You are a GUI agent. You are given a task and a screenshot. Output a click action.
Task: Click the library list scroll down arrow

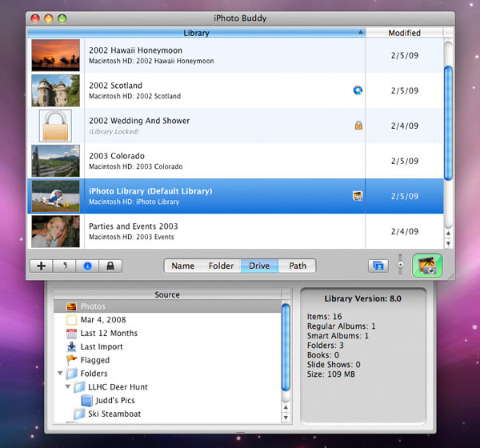point(448,244)
